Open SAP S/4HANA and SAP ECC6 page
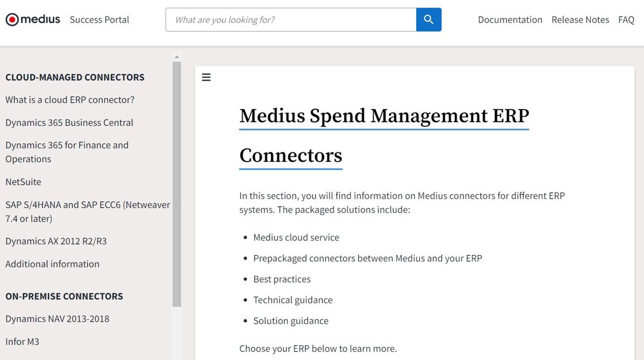644x360 pixels. click(88, 212)
